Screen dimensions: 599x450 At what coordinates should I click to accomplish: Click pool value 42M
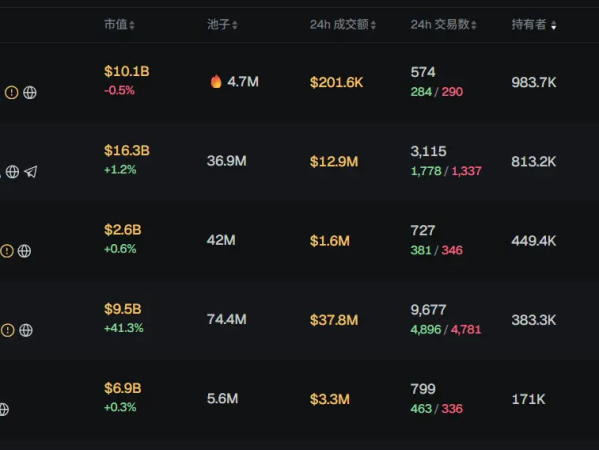click(x=221, y=240)
